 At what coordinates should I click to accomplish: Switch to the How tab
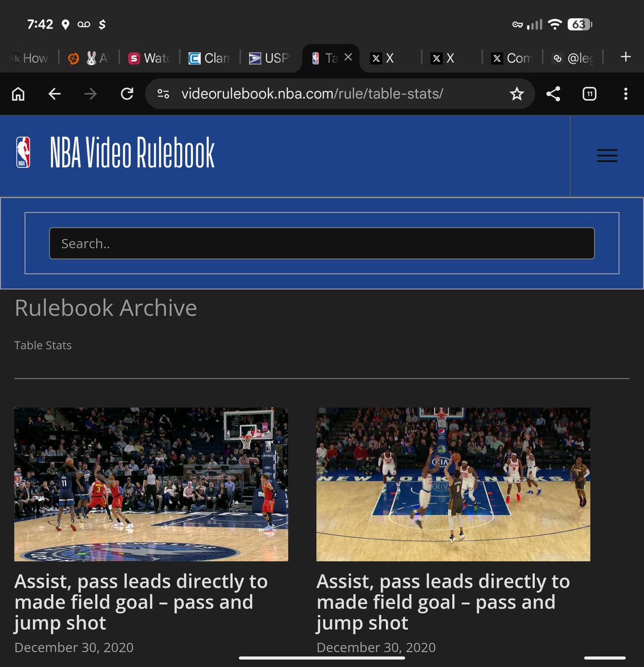(29, 58)
